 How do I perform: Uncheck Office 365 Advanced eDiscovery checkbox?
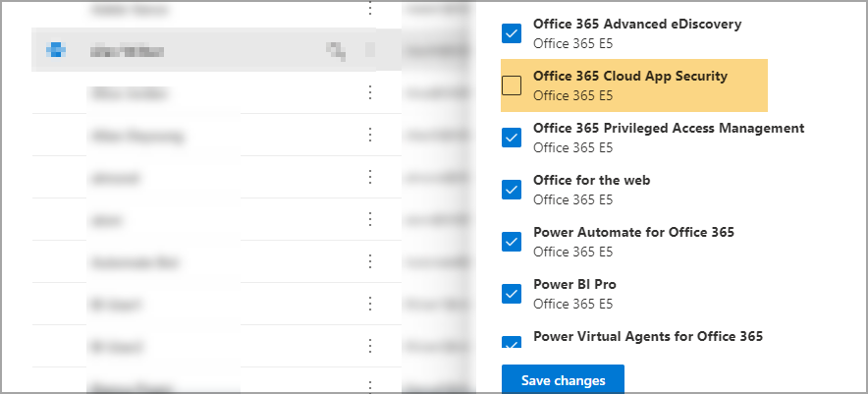[512, 33]
